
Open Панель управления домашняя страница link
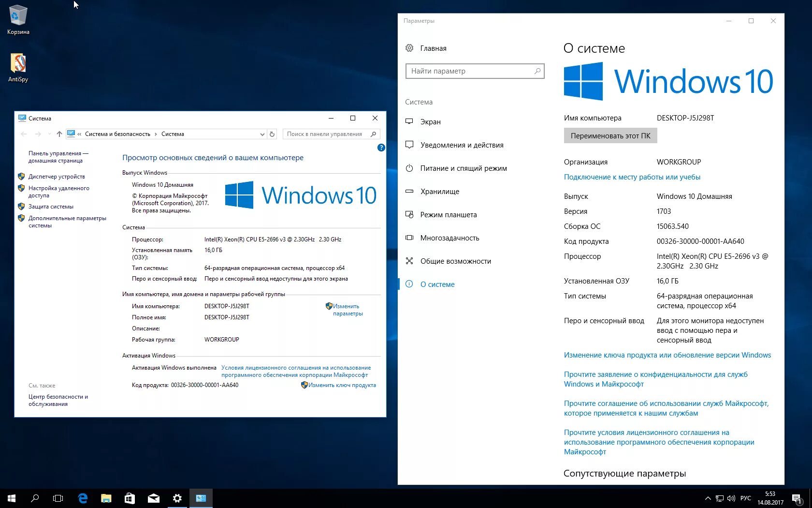point(58,157)
